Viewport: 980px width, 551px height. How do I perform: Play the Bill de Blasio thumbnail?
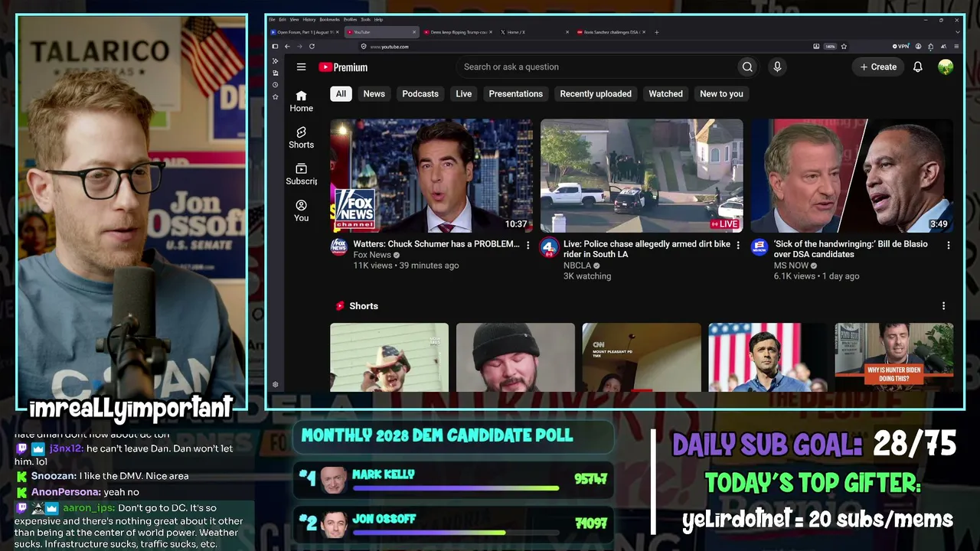(x=852, y=175)
